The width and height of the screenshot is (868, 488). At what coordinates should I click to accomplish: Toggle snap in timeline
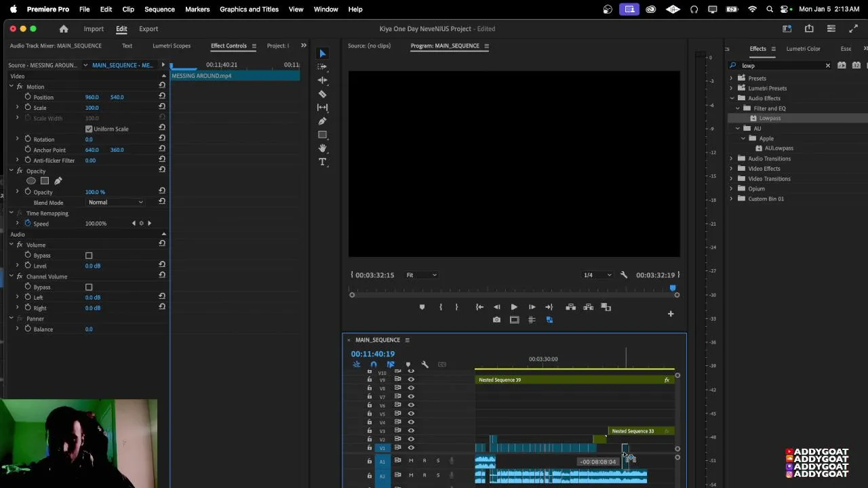tap(373, 365)
